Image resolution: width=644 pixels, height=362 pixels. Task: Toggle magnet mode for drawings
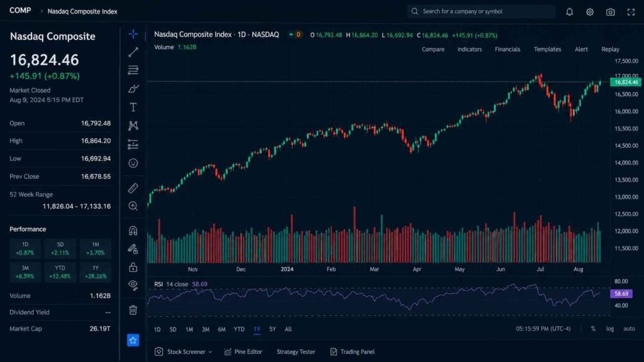tap(133, 231)
